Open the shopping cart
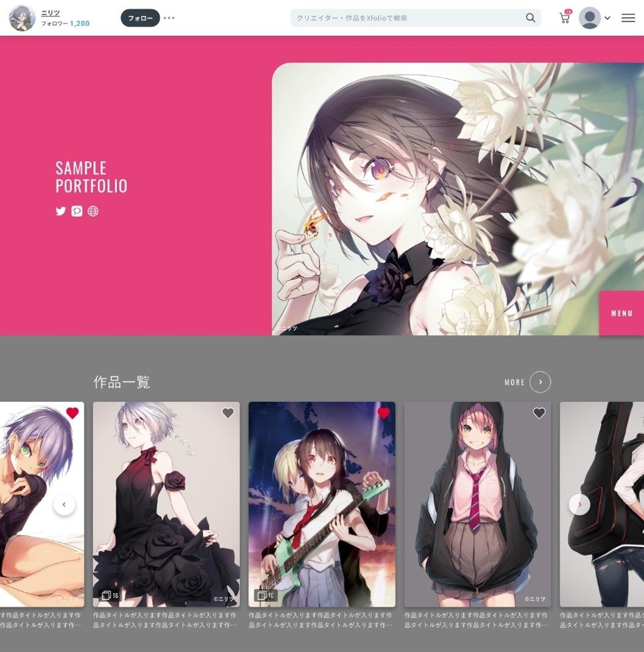 click(x=565, y=18)
